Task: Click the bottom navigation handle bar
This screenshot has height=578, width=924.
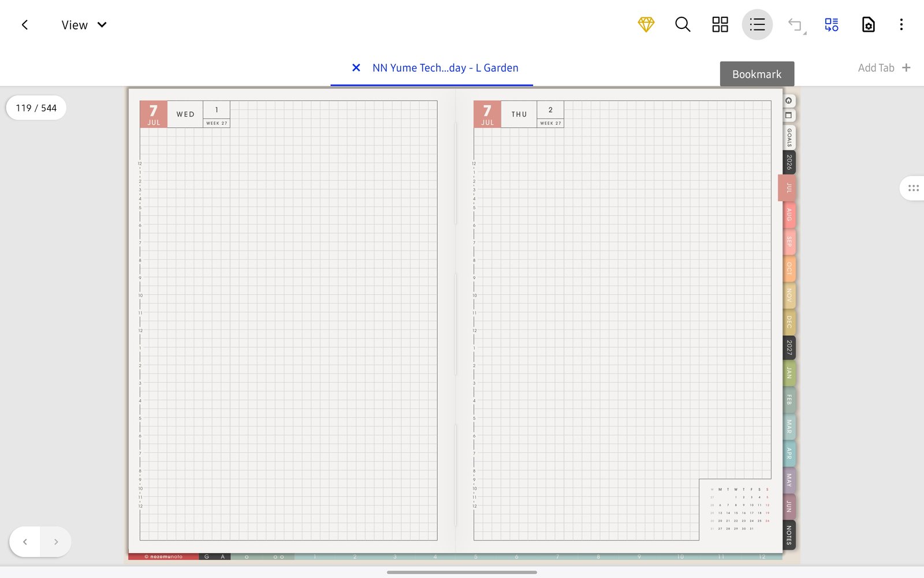Action: [x=462, y=572]
